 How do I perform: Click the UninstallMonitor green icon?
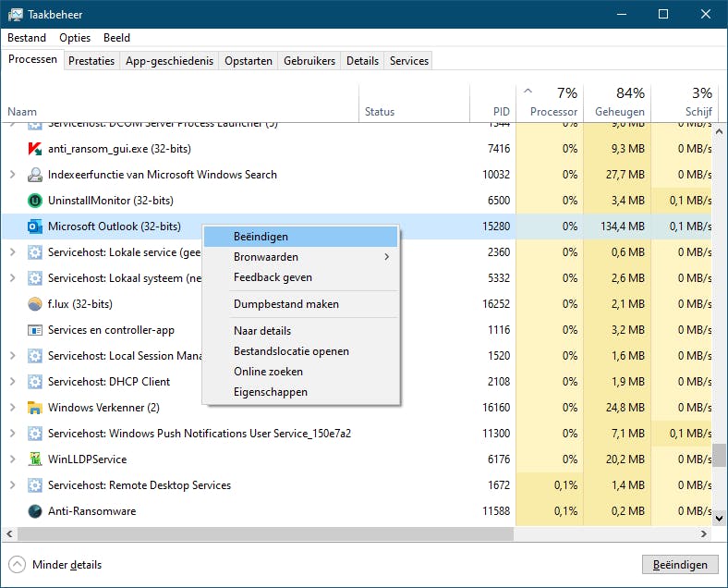point(35,201)
